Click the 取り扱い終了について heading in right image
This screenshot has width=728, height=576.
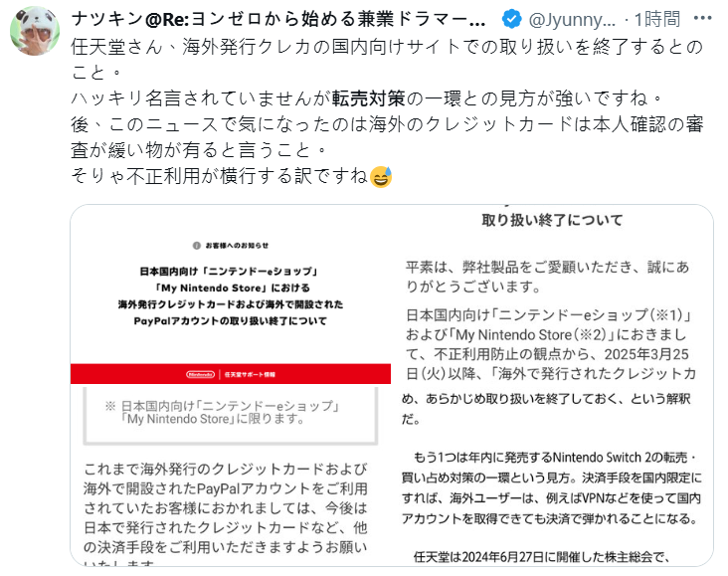pos(552,220)
